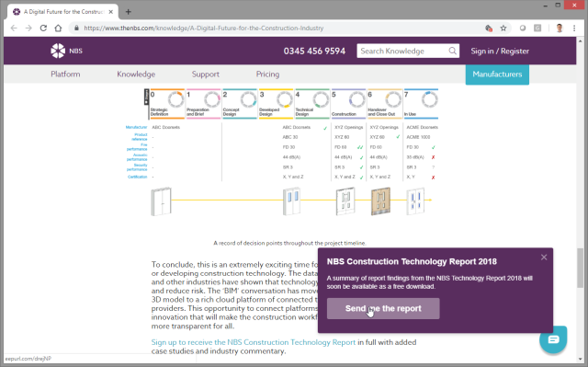Open the Chrome three-dot menu
The height and width of the screenshot is (367, 588).
point(574,29)
